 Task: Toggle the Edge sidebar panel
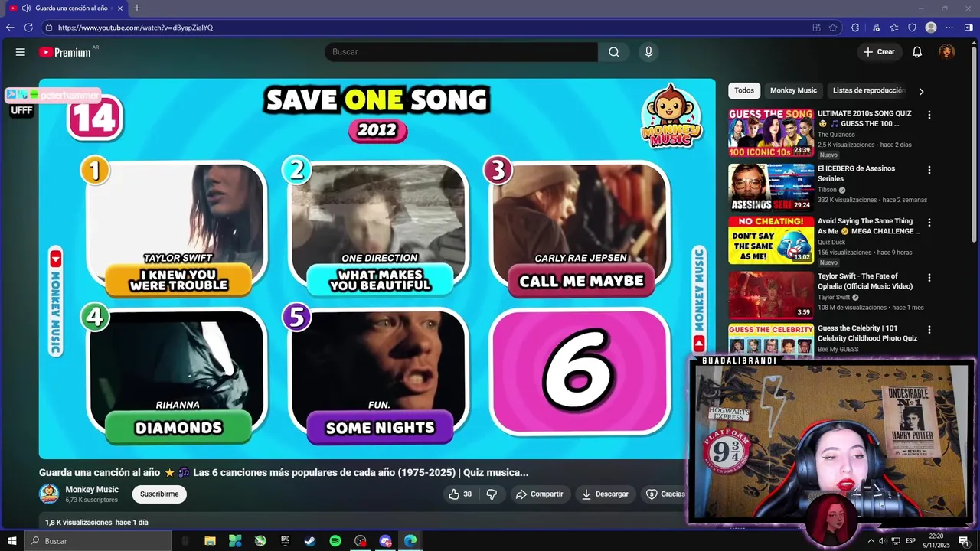pos(969,28)
